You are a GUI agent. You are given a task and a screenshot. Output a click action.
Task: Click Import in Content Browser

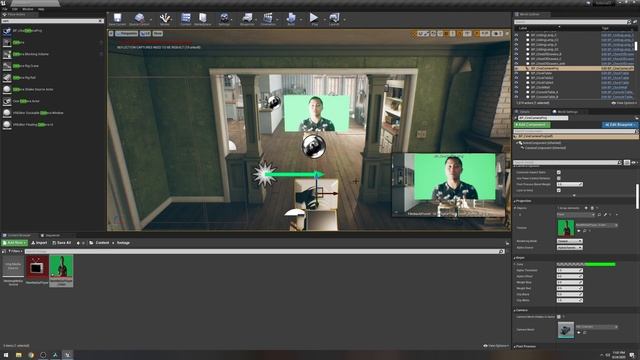39,243
